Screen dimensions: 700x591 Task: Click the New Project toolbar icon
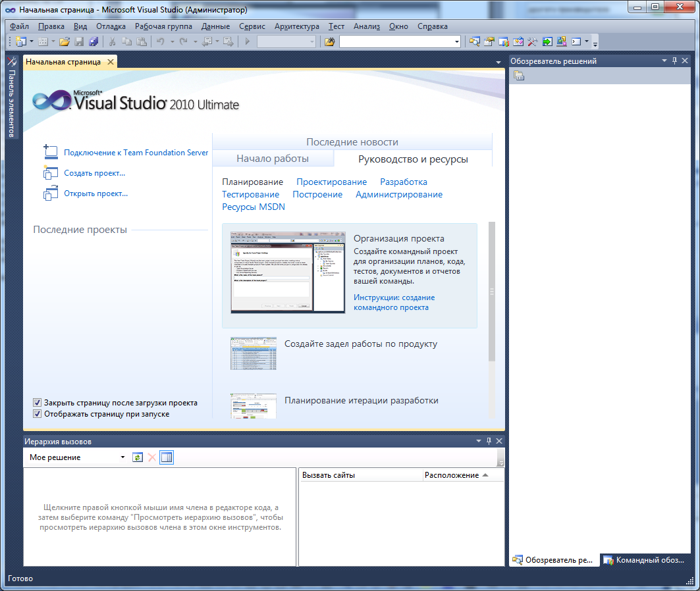(x=20, y=41)
